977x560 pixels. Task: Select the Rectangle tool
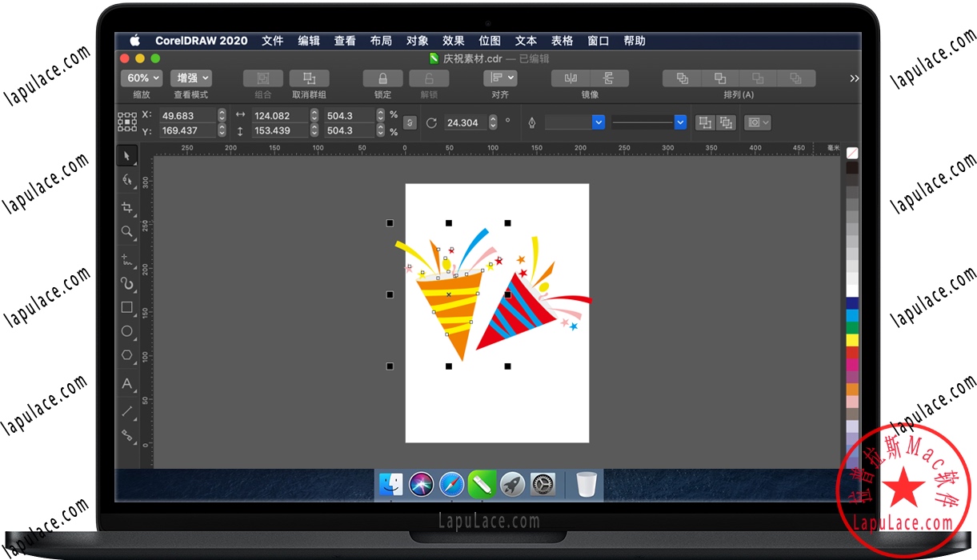127,307
